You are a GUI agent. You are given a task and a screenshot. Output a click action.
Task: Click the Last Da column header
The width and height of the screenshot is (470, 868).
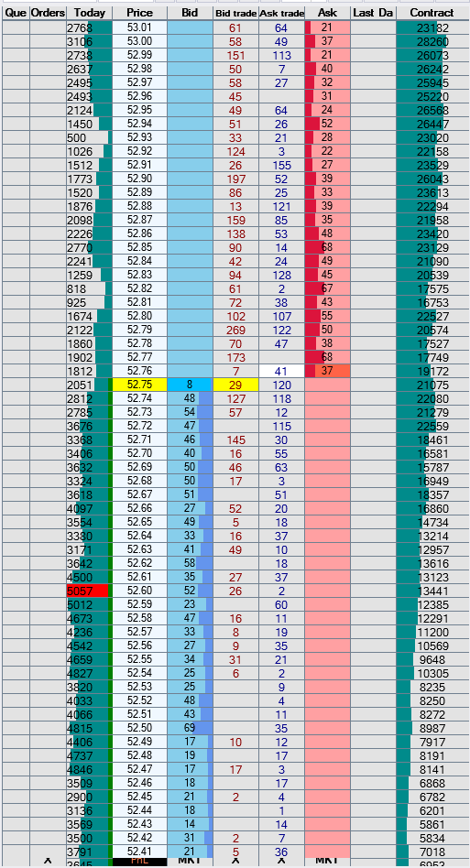click(373, 13)
